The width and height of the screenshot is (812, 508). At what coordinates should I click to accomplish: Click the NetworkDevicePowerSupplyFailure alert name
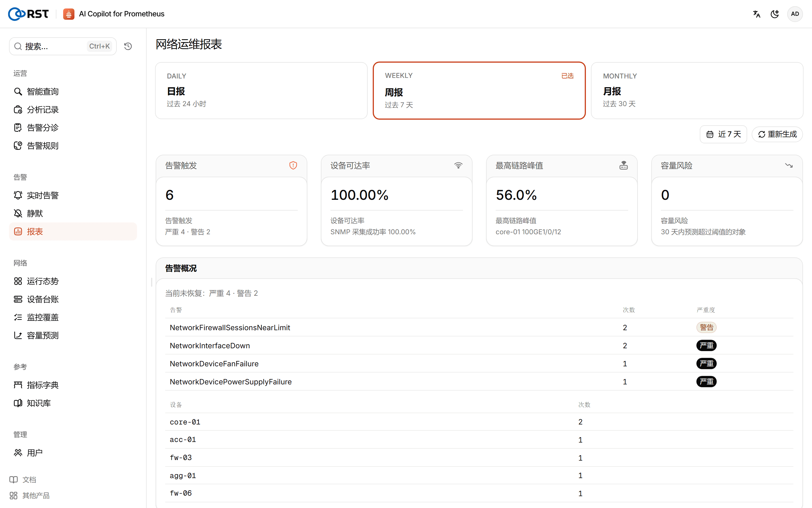[231, 382]
